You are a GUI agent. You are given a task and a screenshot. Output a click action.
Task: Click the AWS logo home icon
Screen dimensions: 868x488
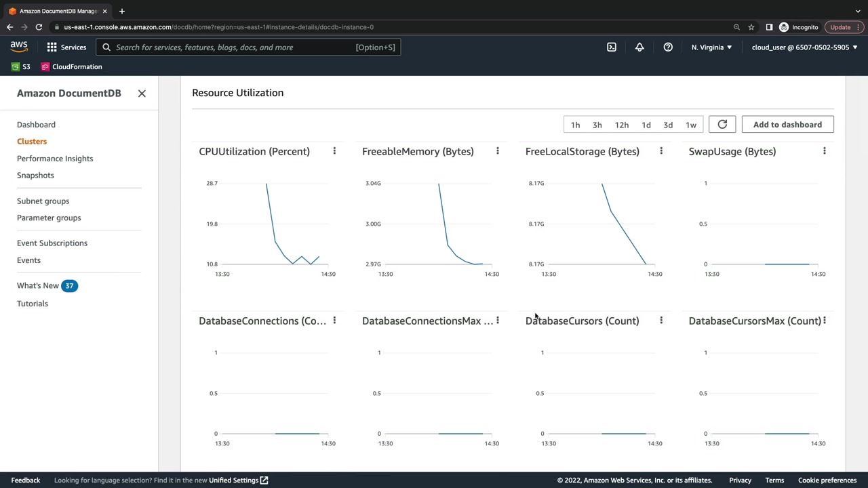[19, 47]
